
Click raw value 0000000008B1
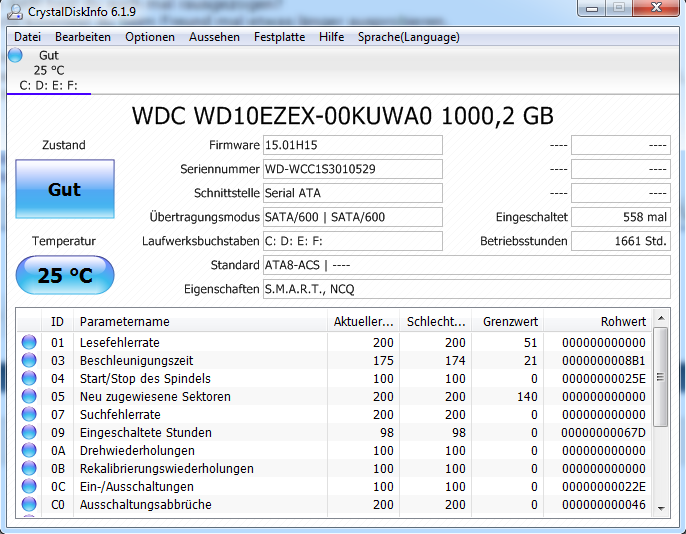pos(604,360)
